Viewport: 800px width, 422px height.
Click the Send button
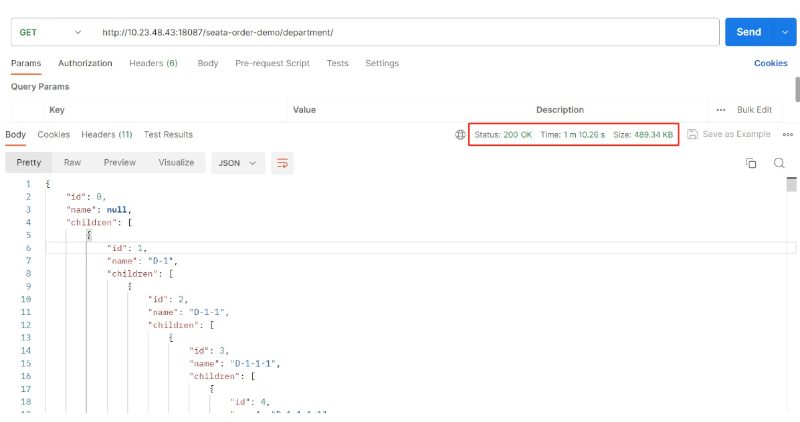point(749,32)
